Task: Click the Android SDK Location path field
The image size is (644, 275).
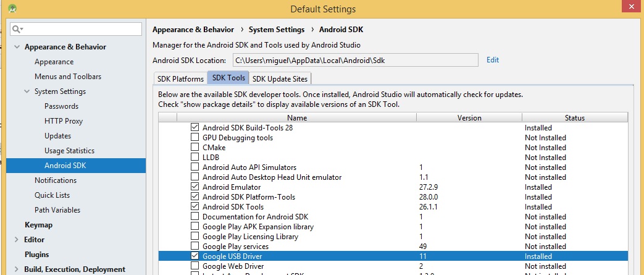Action: pos(355,60)
